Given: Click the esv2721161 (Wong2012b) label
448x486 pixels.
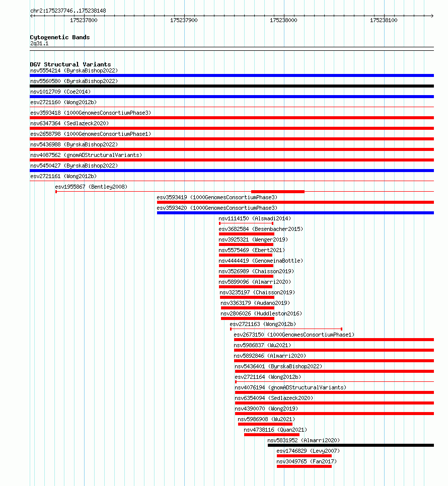Looking at the screenshot, I should pyautogui.click(x=63, y=176).
